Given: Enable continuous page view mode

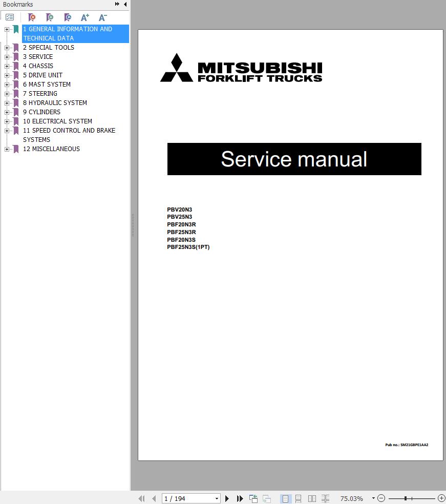Looking at the screenshot, I should [x=298, y=498].
